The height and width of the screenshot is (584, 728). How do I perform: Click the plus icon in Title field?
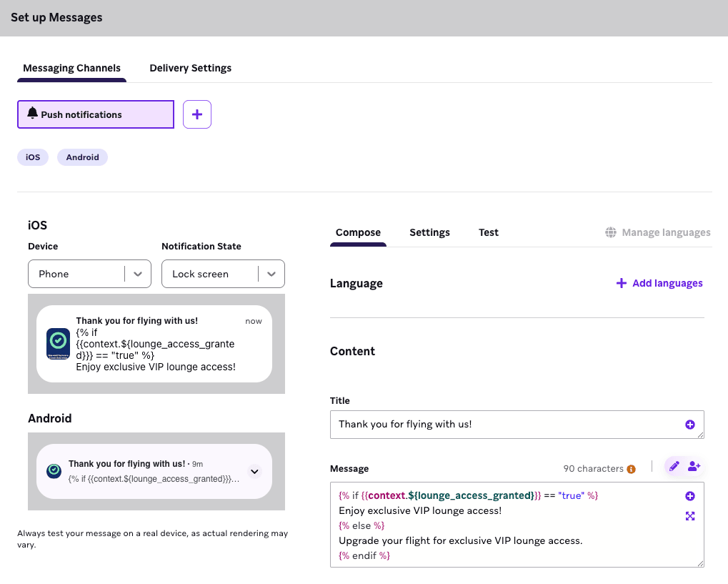click(x=690, y=425)
